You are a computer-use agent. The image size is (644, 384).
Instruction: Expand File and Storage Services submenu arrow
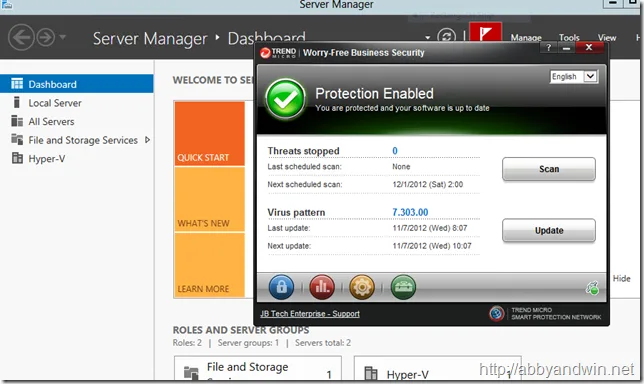[147, 140]
